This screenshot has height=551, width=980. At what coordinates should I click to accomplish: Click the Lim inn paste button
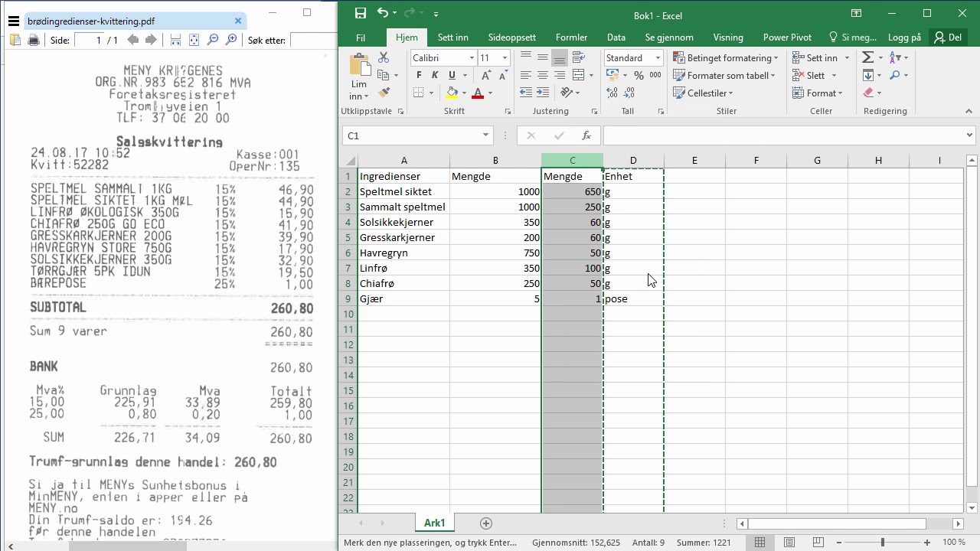point(358,77)
